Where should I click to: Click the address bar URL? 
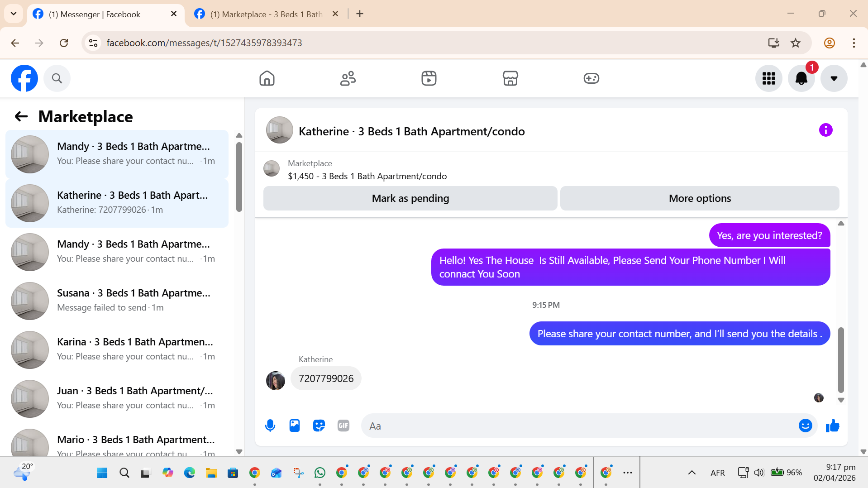click(x=204, y=43)
